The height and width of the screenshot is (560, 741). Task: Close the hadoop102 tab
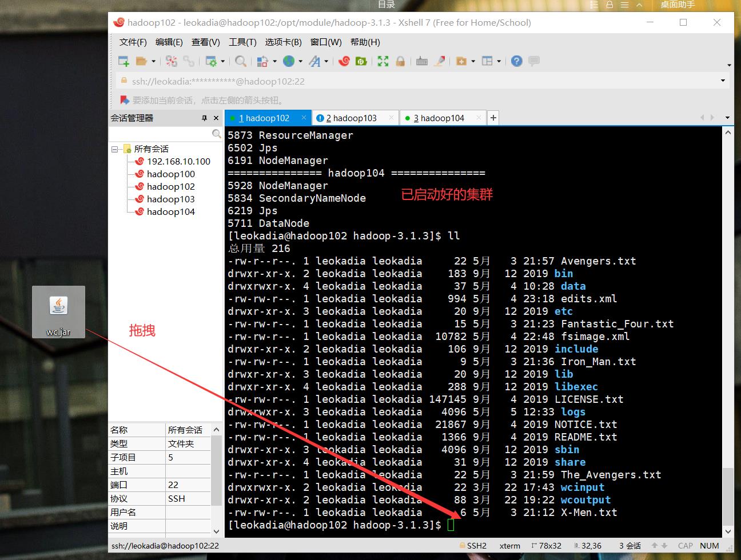(x=304, y=118)
